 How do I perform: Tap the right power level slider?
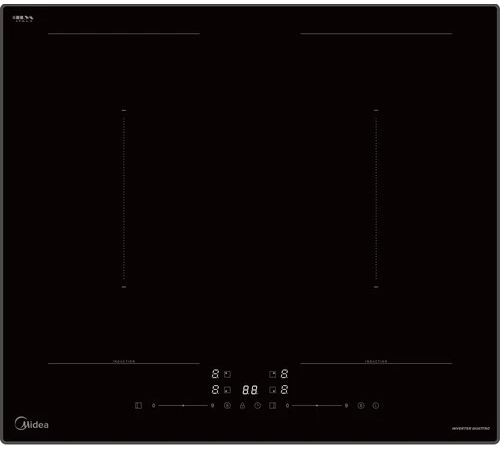tap(317, 405)
